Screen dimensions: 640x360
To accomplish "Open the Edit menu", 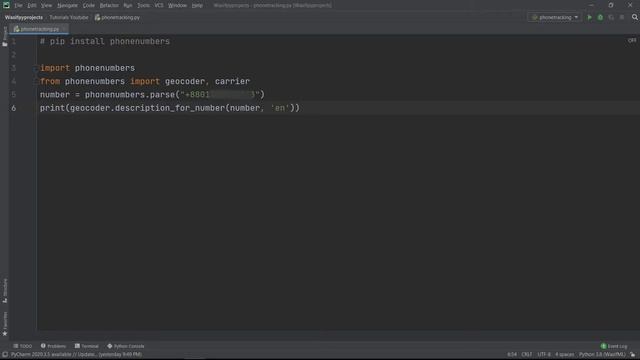I will pos(32,5).
